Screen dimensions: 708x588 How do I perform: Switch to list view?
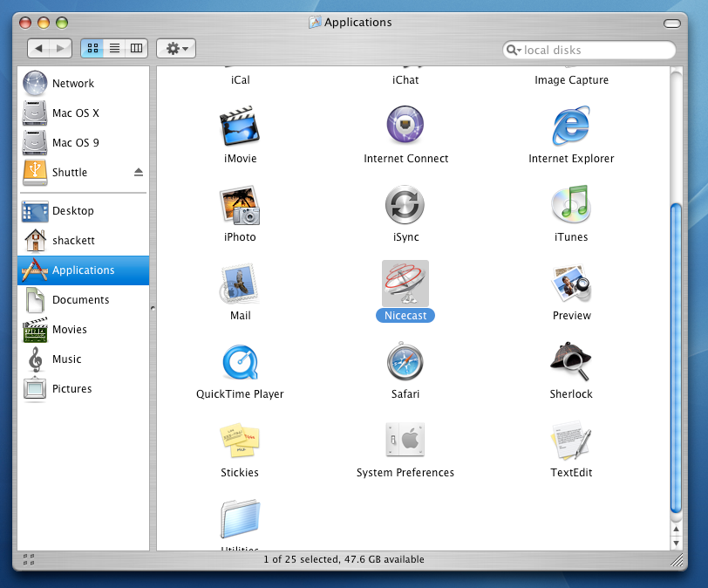point(115,48)
